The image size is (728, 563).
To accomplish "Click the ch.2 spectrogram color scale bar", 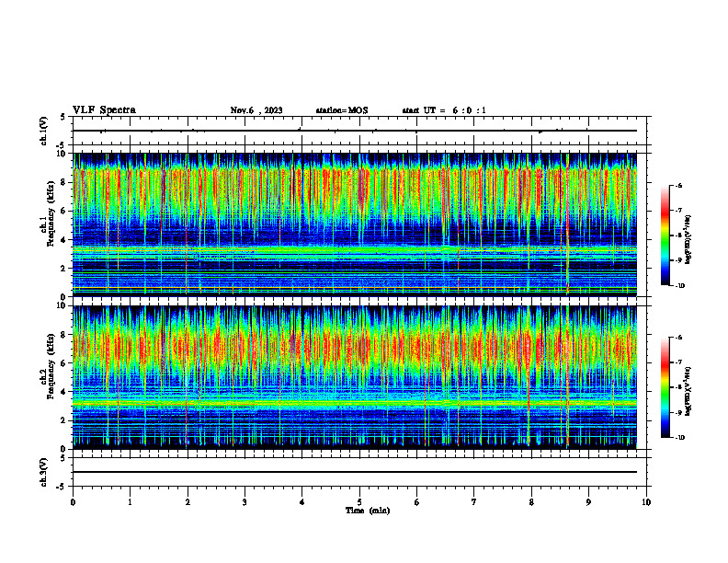I will coord(665,387).
